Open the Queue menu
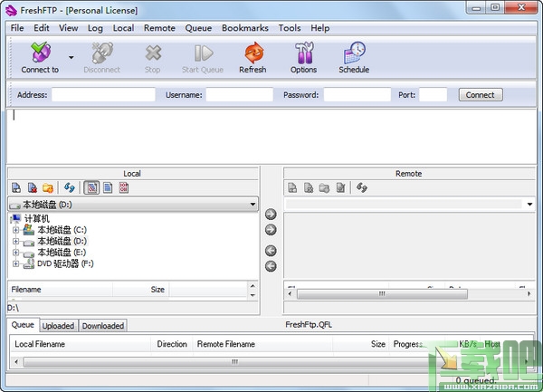The width and height of the screenshot is (543, 392). coord(198,28)
